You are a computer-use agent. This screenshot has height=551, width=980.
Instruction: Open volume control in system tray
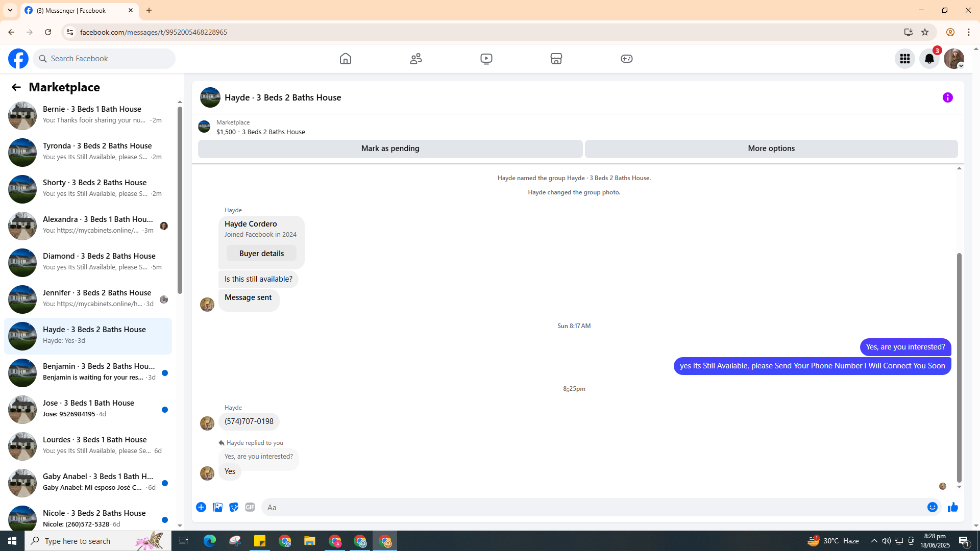886,541
